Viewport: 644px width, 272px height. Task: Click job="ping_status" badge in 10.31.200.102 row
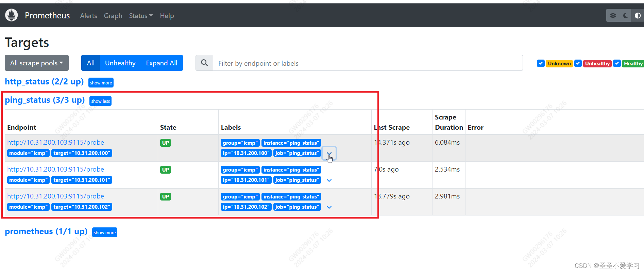[x=297, y=207]
